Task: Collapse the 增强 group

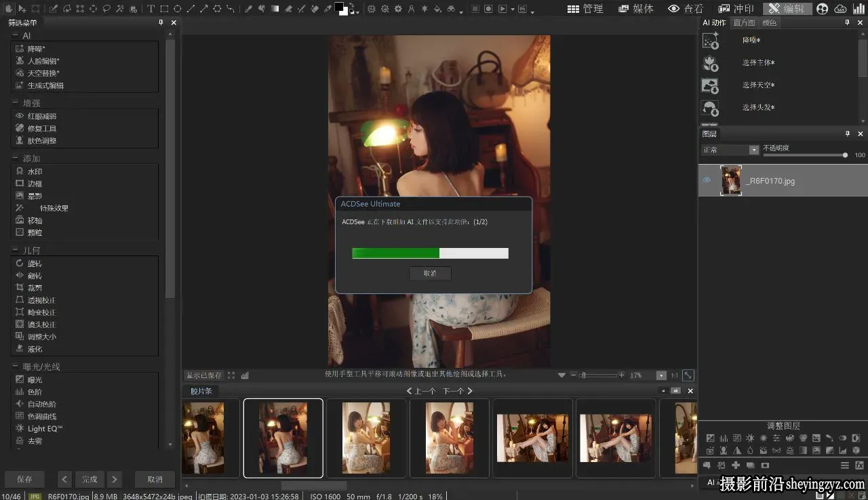Action: coord(16,103)
